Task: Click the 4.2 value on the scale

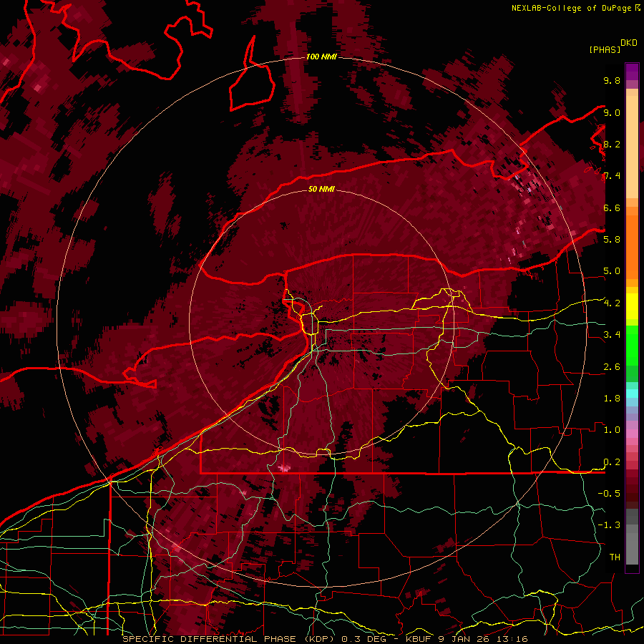Action: [x=612, y=303]
